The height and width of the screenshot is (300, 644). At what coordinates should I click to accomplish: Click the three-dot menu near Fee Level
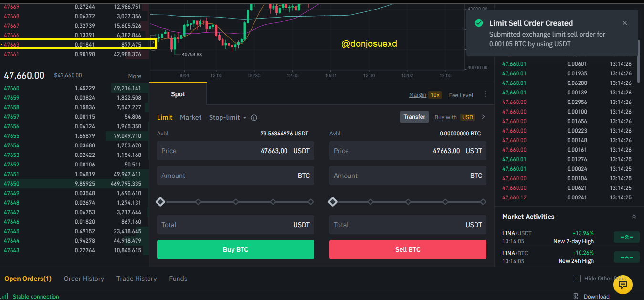pos(486,94)
